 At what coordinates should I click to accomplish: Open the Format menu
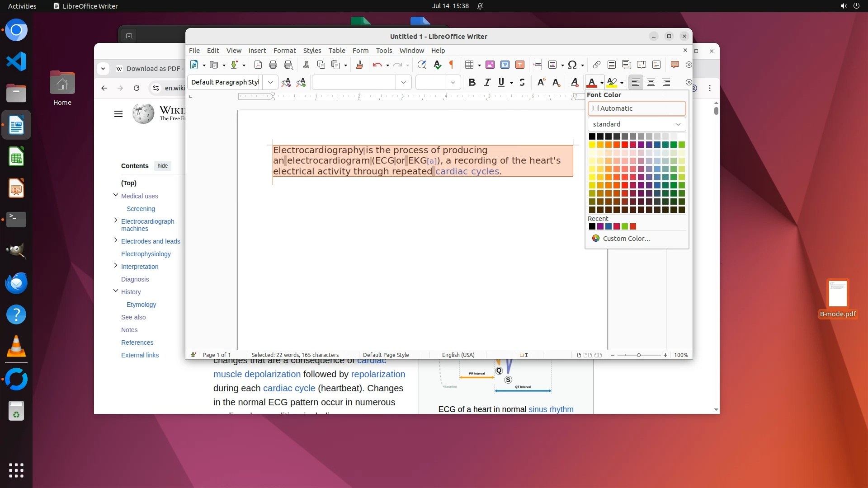click(284, 51)
